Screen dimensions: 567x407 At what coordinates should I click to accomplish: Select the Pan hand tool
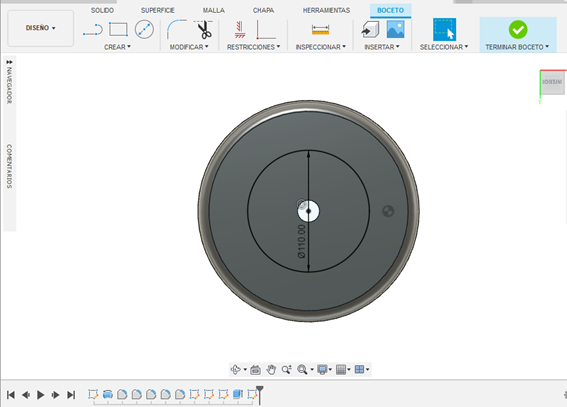click(271, 369)
